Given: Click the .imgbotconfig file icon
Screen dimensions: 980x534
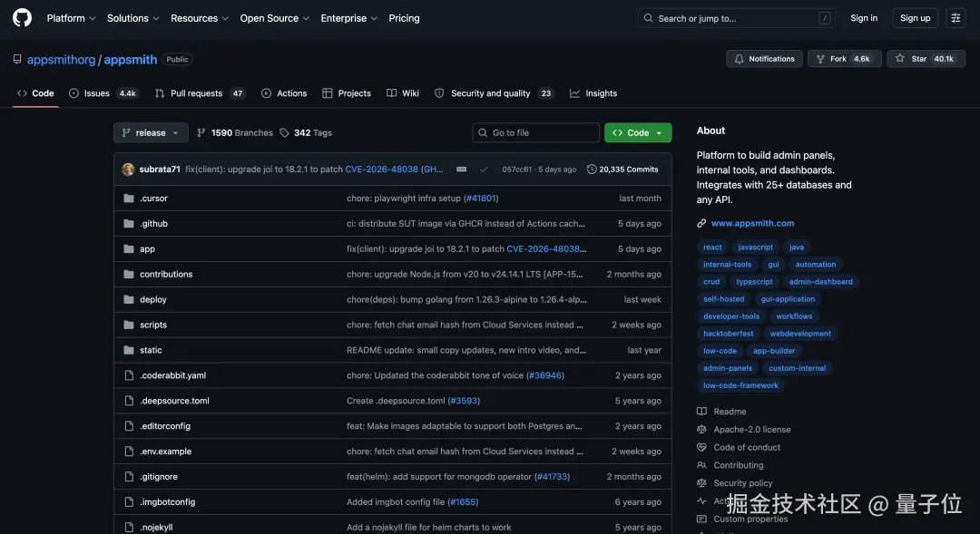Looking at the screenshot, I should [129, 501].
